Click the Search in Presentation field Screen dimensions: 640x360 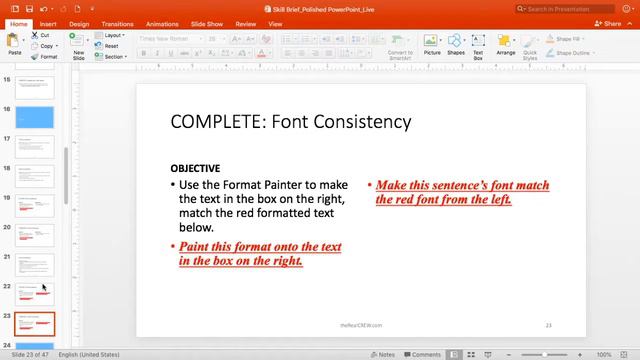pyautogui.click(x=565, y=9)
